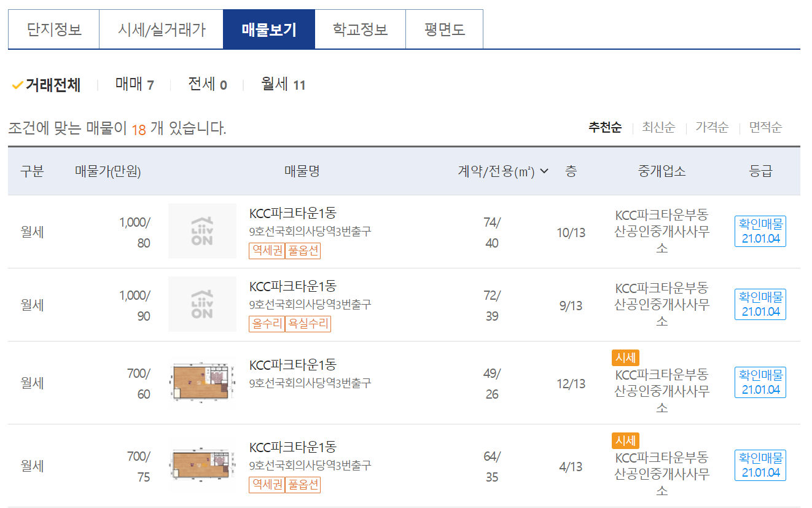This screenshot has width=812, height=508.
Task: Filter listings by 매매 7
Action: [x=135, y=85]
